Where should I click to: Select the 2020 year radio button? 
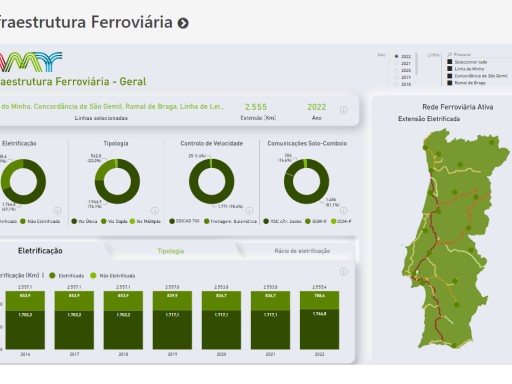tap(397, 70)
